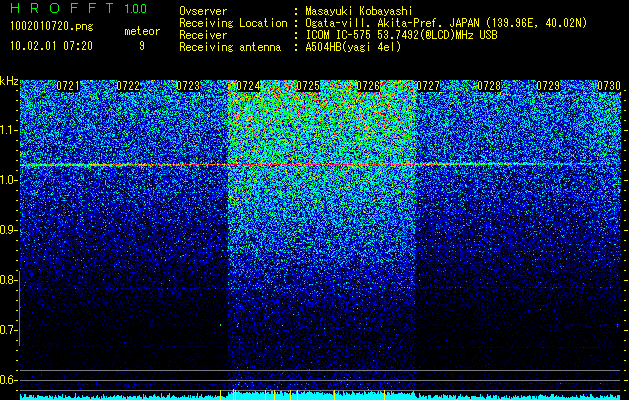Click the 0729 time marker
The height and width of the screenshot is (400, 629).
click(548, 86)
